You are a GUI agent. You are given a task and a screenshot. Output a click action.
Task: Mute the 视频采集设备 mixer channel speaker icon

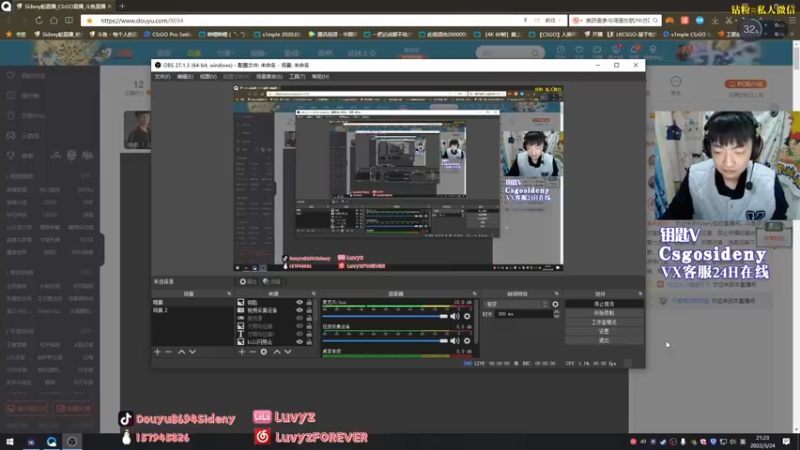[455, 341]
